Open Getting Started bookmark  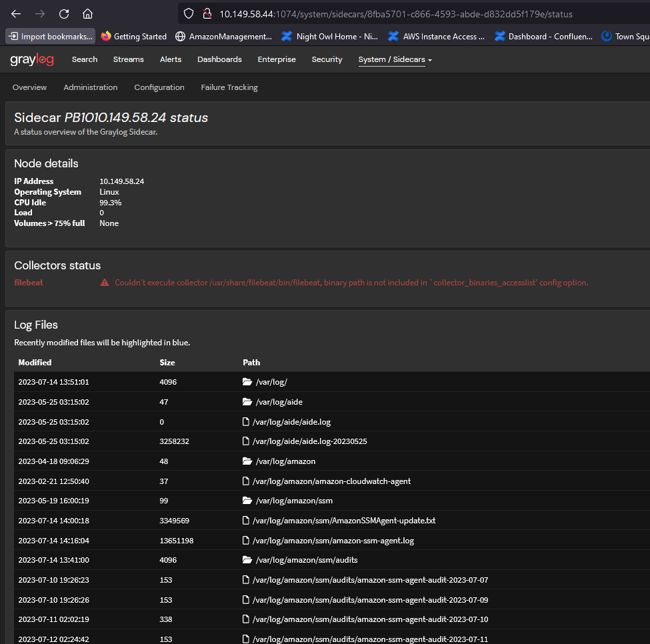click(133, 37)
